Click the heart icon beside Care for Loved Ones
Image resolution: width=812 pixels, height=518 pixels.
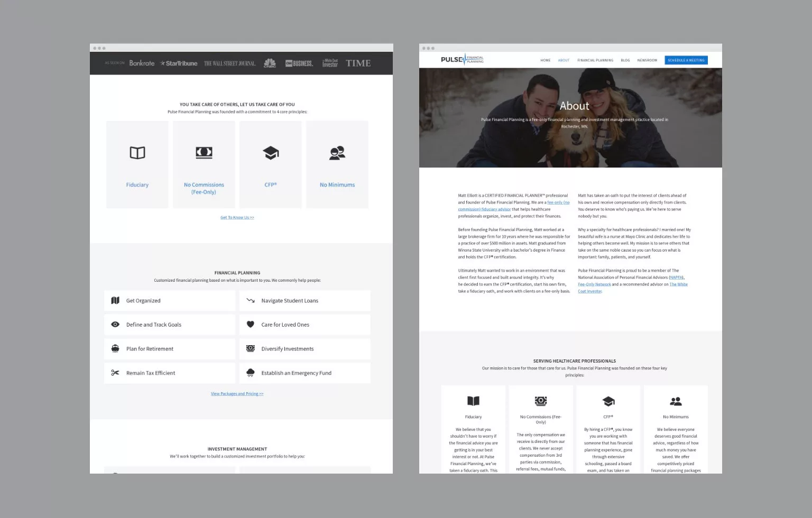[251, 325]
